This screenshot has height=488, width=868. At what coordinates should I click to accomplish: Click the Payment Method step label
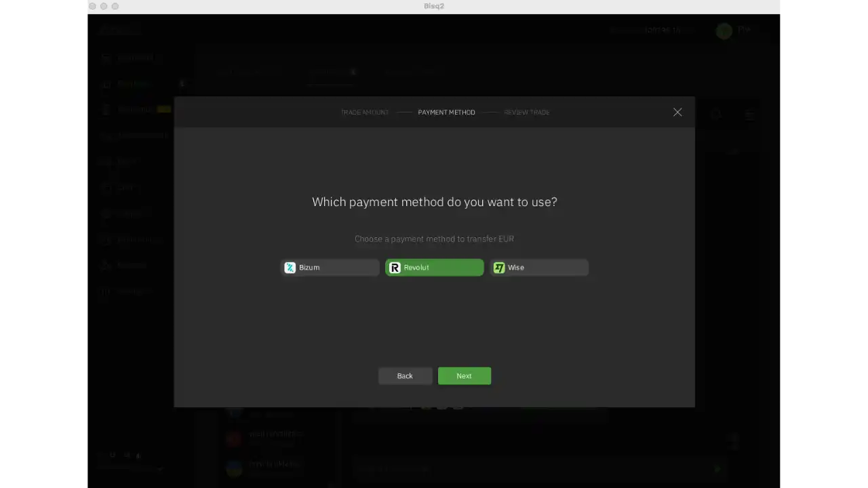(x=446, y=113)
